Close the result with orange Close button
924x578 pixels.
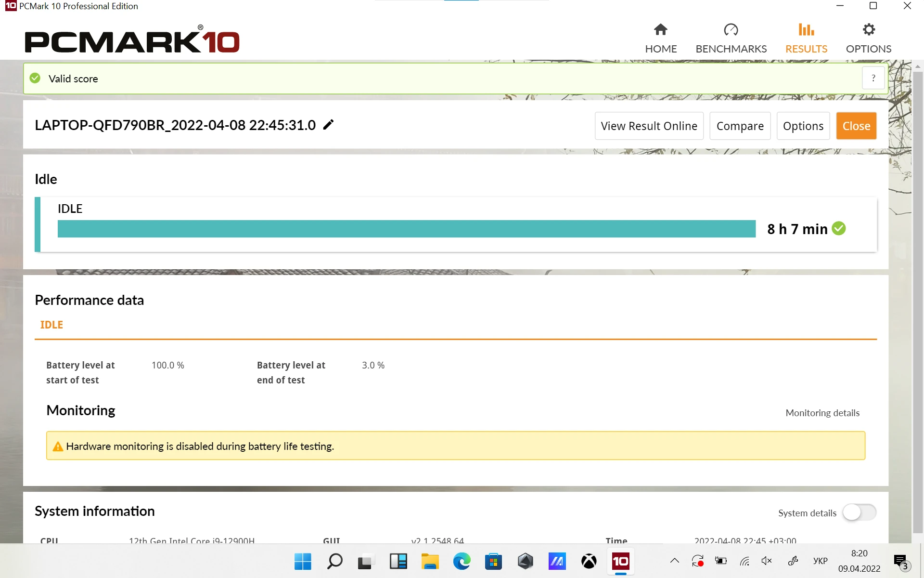(856, 126)
